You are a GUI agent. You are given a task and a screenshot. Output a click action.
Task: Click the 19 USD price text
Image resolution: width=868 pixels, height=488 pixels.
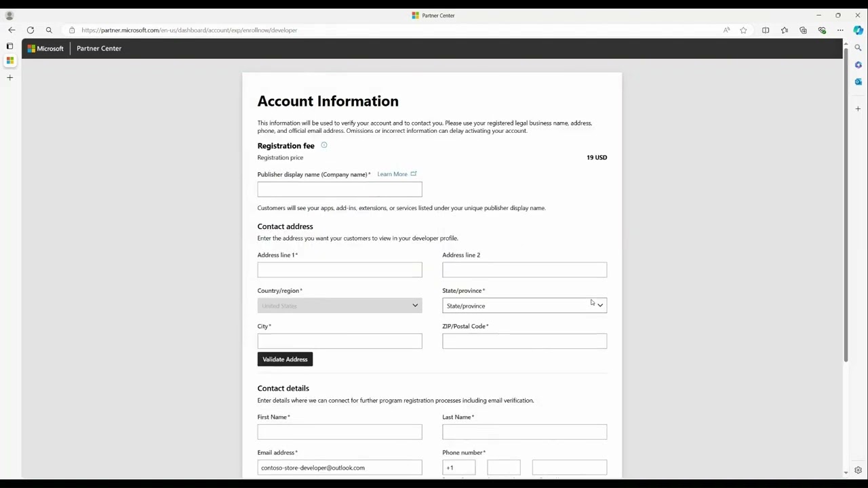(x=597, y=157)
